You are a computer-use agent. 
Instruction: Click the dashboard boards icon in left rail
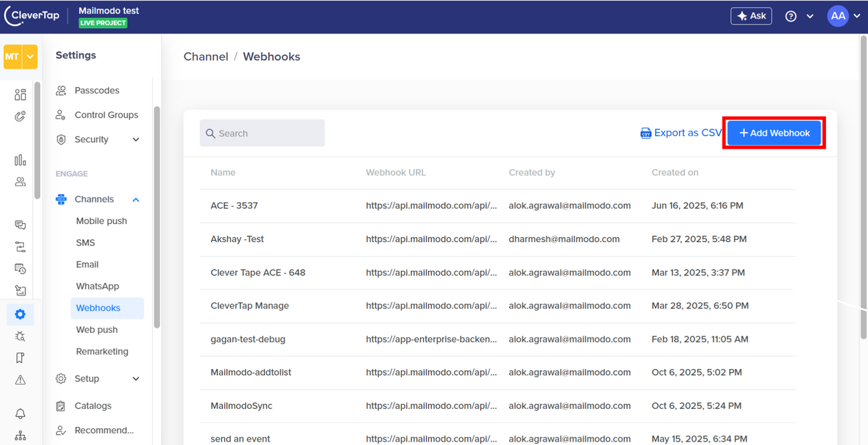coord(20,95)
